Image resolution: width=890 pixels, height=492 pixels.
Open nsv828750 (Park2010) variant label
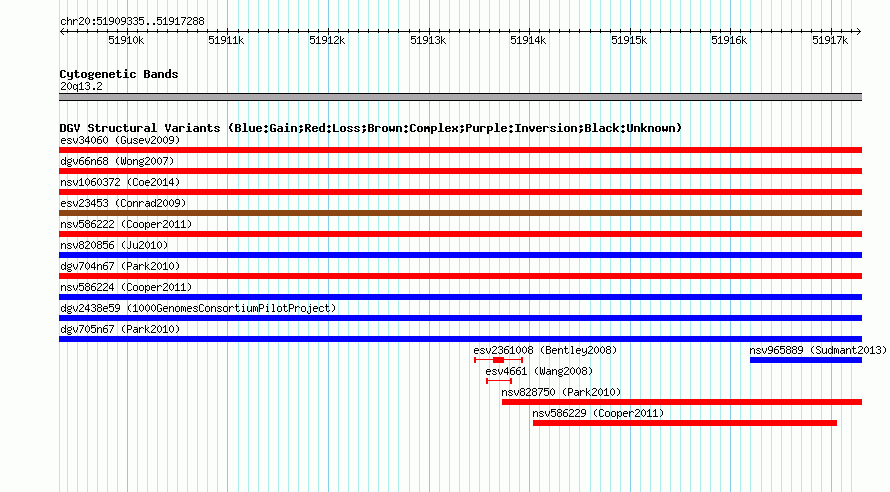click(x=561, y=392)
